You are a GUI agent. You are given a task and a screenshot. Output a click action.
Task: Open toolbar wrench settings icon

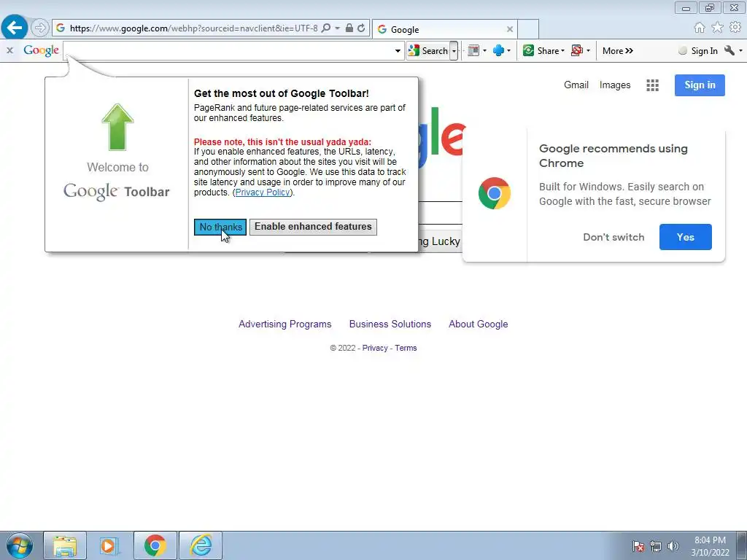729,50
